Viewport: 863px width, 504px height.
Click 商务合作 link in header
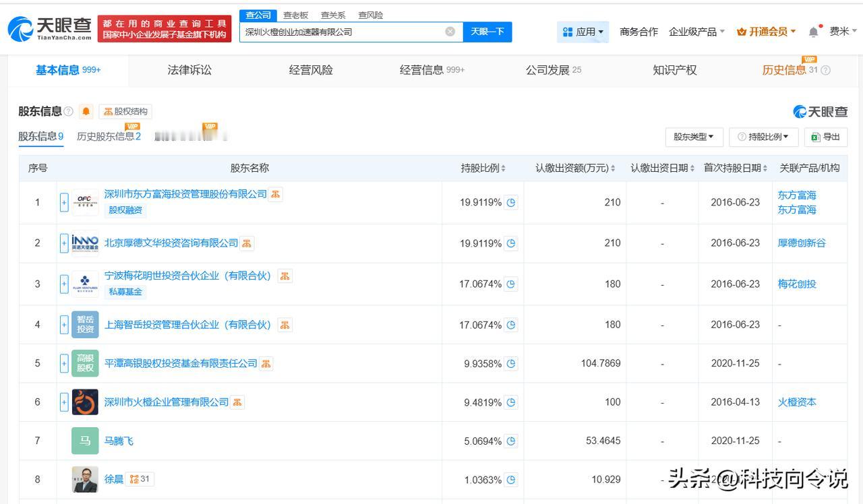tap(638, 32)
